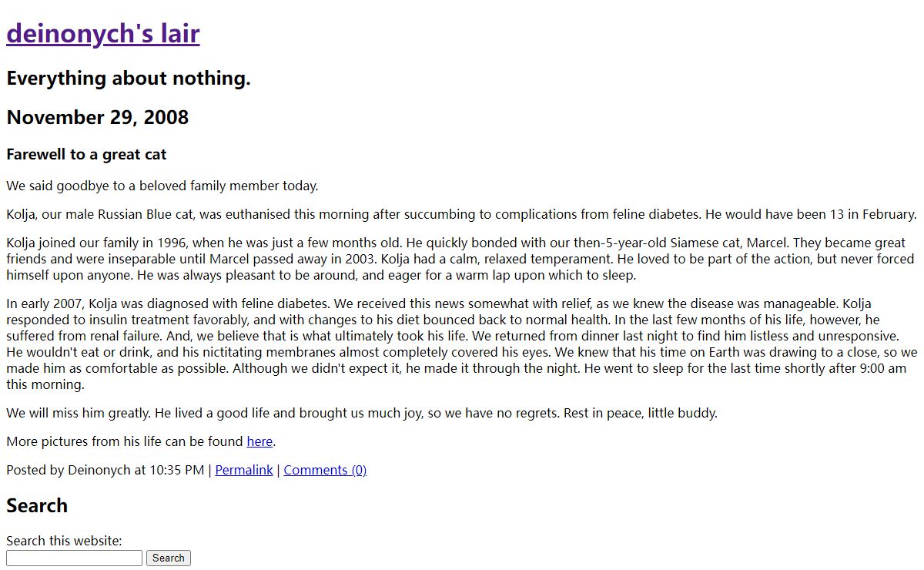Click the 'We will miss him greatly' sentence
Image resolution: width=924 pixels, height=570 pixels.
[x=79, y=413]
